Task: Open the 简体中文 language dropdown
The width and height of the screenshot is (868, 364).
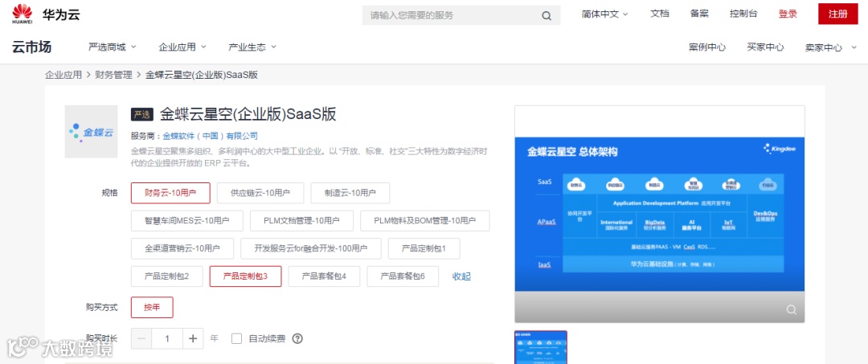Action: click(604, 14)
